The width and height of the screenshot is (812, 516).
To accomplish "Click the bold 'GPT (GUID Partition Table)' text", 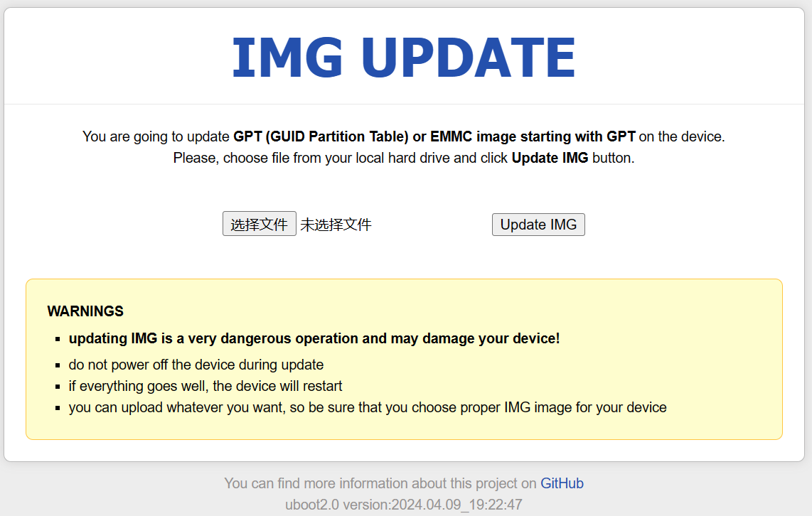I will pyautogui.click(x=321, y=136).
